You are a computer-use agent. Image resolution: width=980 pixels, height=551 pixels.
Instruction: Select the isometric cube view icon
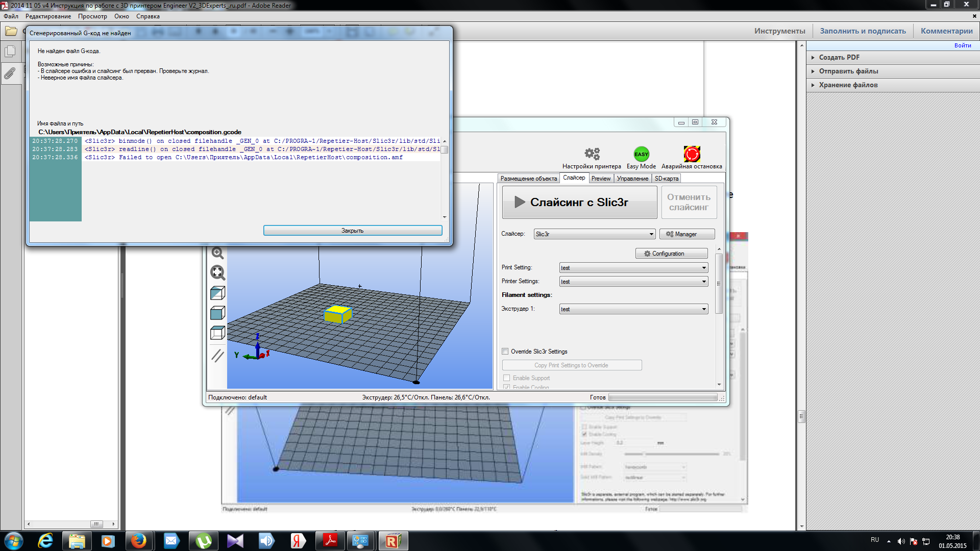[217, 293]
